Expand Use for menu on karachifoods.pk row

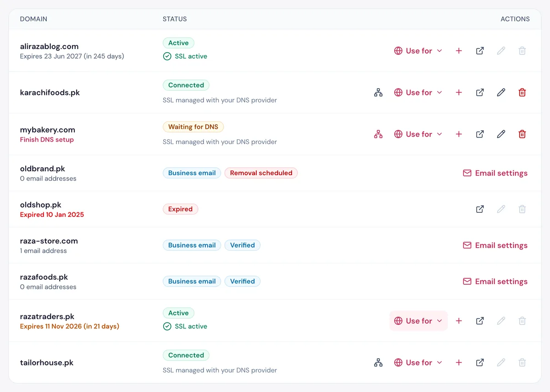click(418, 93)
